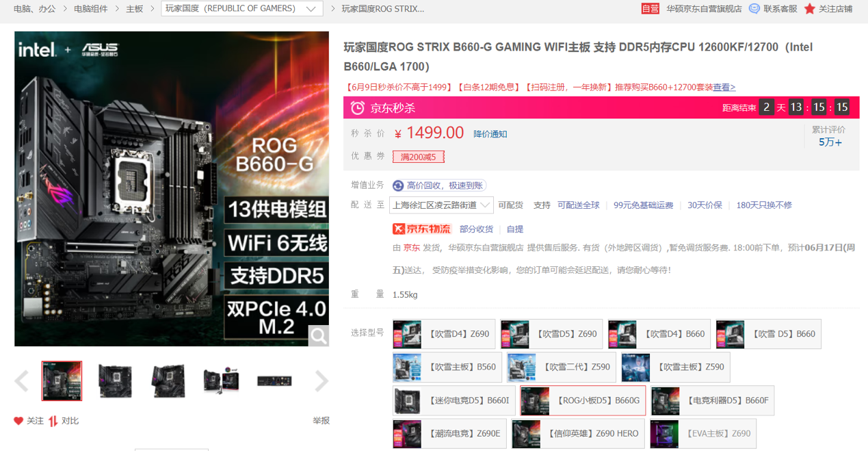Image resolution: width=868 pixels, height=451 pixels.
Task: Click the 1499.00 price text
Action: pyautogui.click(x=435, y=133)
